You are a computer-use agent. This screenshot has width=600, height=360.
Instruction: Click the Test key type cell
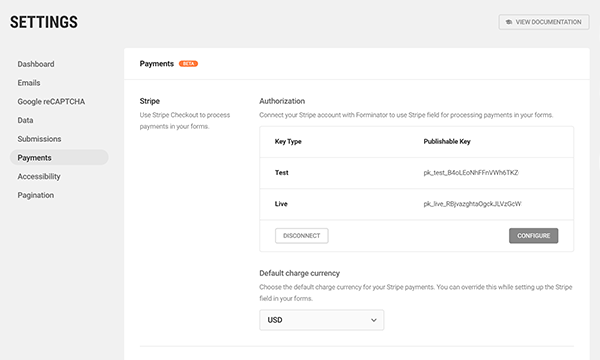[282, 173]
